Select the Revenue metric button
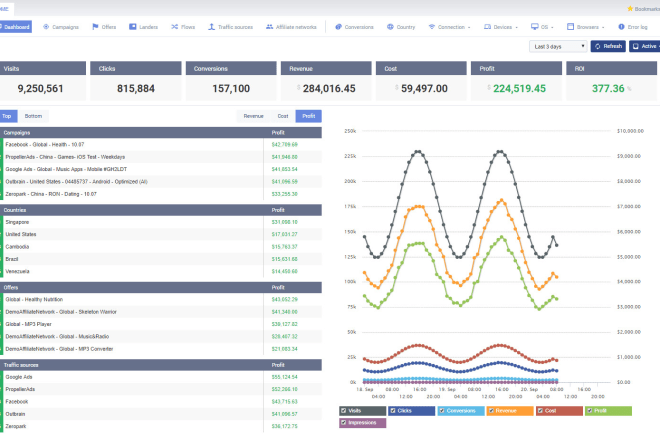This screenshot has height=440, width=660. tap(253, 116)
